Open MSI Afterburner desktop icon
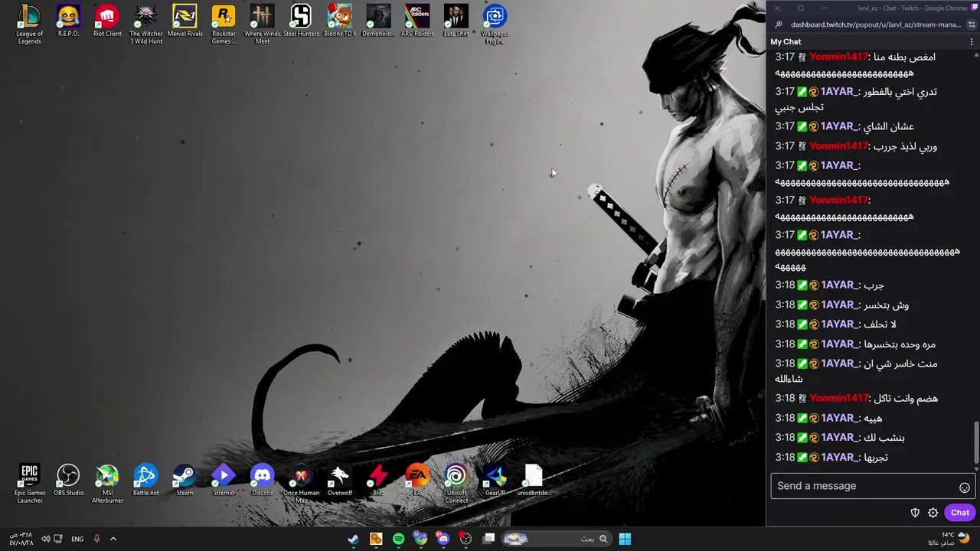 (x=107, y=484)
